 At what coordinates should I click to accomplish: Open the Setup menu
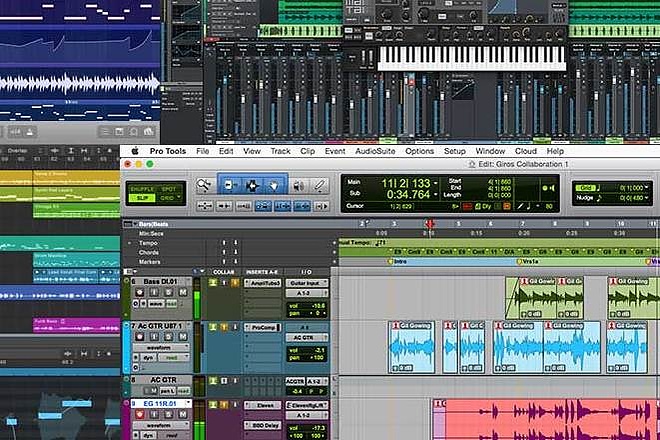click(x=455, y=151)
